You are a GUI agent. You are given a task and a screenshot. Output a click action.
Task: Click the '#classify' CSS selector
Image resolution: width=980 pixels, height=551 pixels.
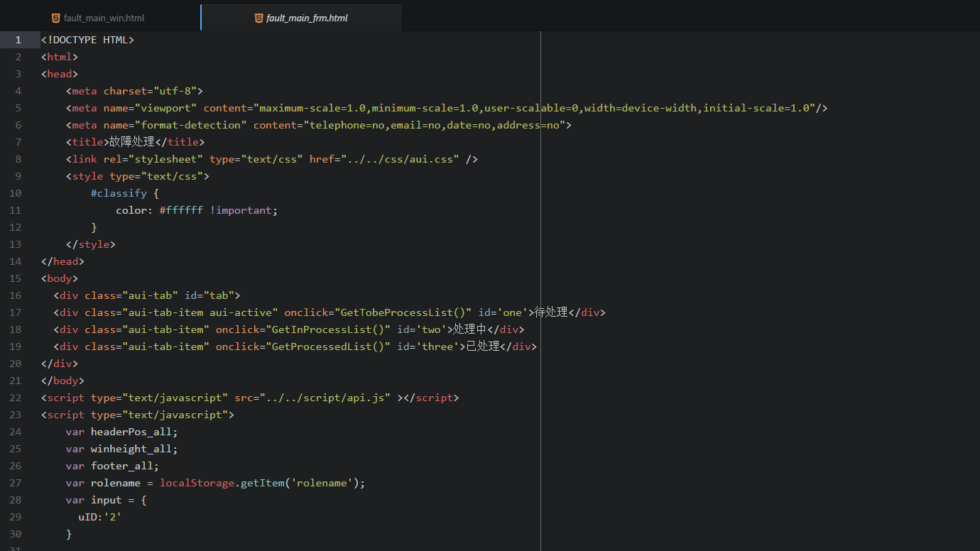tap(119, 193)
